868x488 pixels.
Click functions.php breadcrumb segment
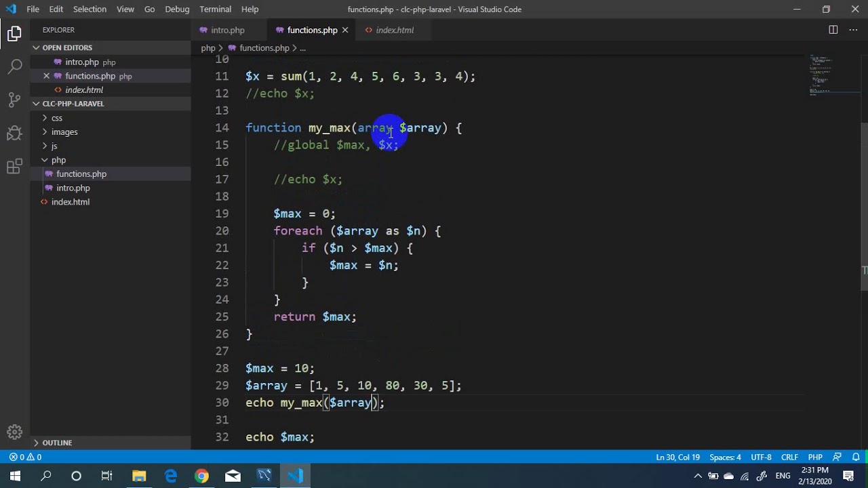(x=264, y=48)
